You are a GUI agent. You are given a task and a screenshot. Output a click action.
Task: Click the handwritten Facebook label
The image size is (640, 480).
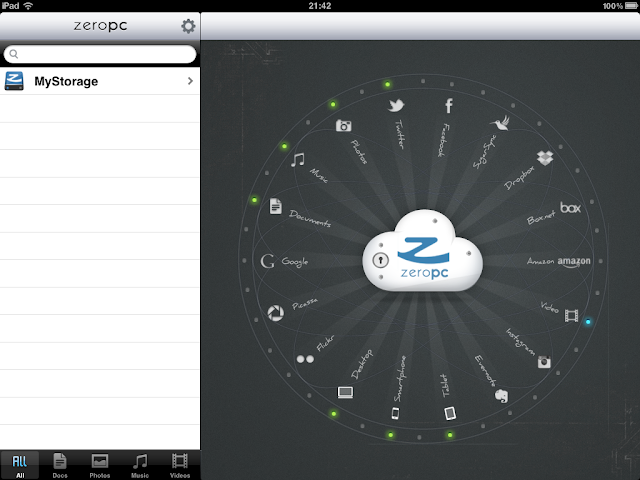pos(443,140)
